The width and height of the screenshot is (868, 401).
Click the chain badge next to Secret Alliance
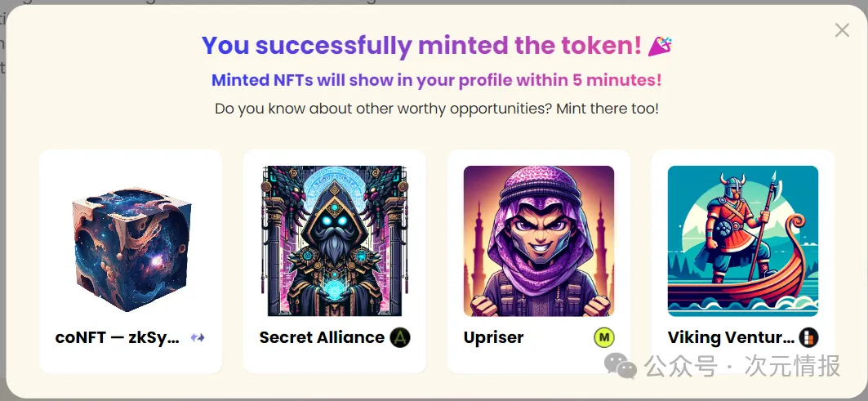pyautogui.click(x=399, y=337)
